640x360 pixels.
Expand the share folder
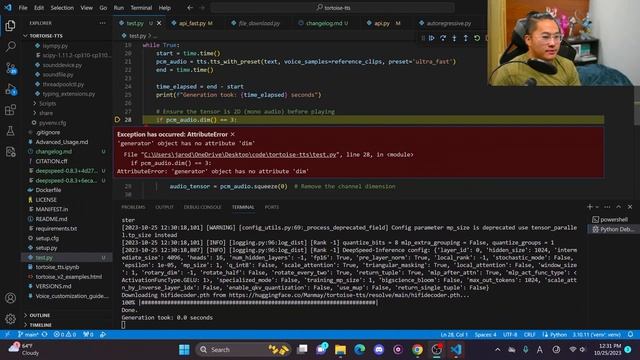(46, 113)
